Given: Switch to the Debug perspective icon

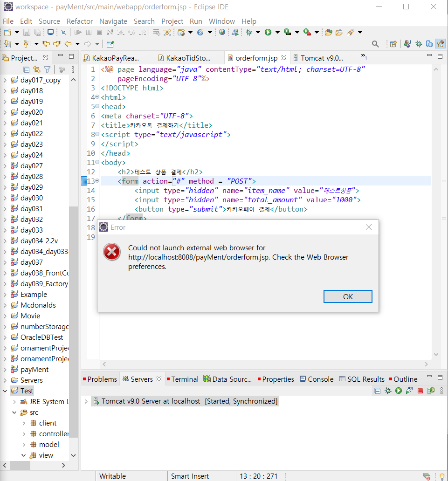Looking at the screenshot, I should coord(419,44).
